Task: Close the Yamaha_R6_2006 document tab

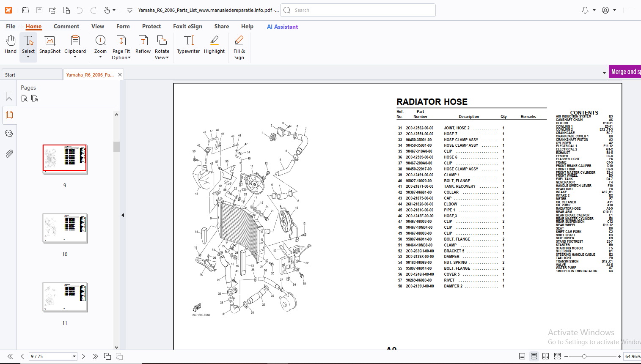Action: coord(120,74)
